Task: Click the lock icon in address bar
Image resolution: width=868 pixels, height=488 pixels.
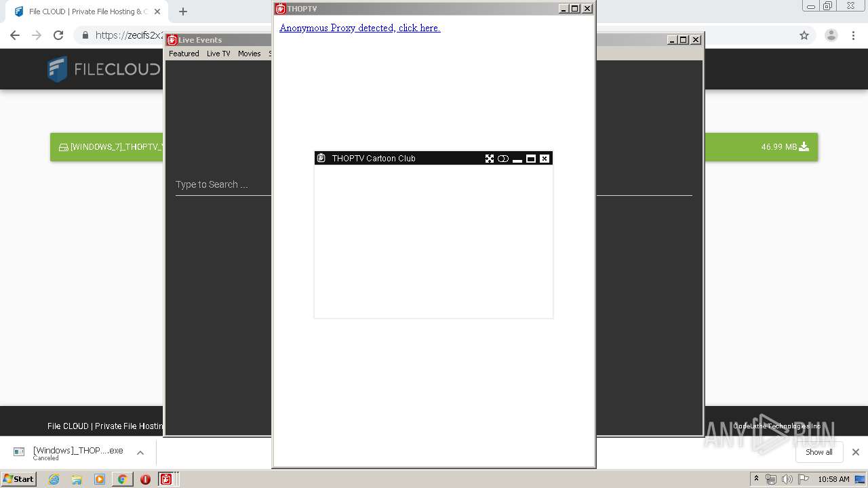Action: [x=85, y=35]
